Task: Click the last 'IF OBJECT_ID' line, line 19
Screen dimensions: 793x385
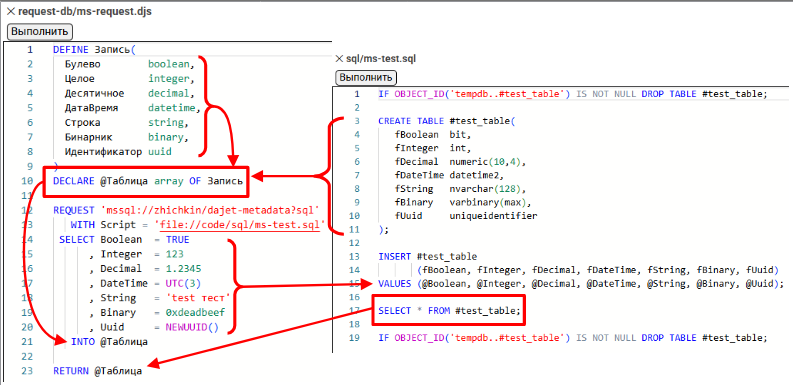Action: point(572,337)
